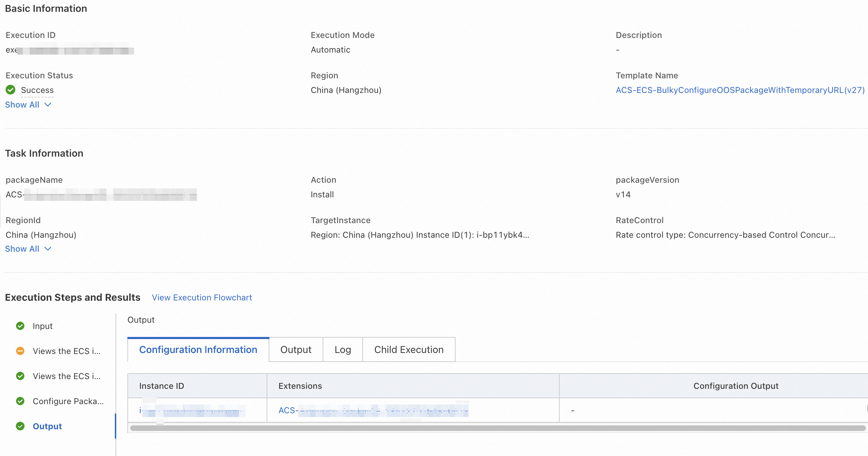868x456 pixels.
Task: Select the first Views the ECS i... step
Action: point(66,351)
